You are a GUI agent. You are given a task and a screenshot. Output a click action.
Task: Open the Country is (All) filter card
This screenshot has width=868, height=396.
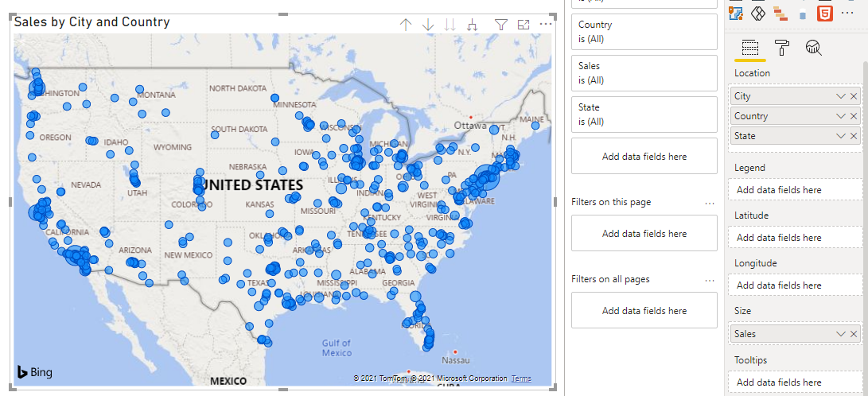(x=644, y=32)
